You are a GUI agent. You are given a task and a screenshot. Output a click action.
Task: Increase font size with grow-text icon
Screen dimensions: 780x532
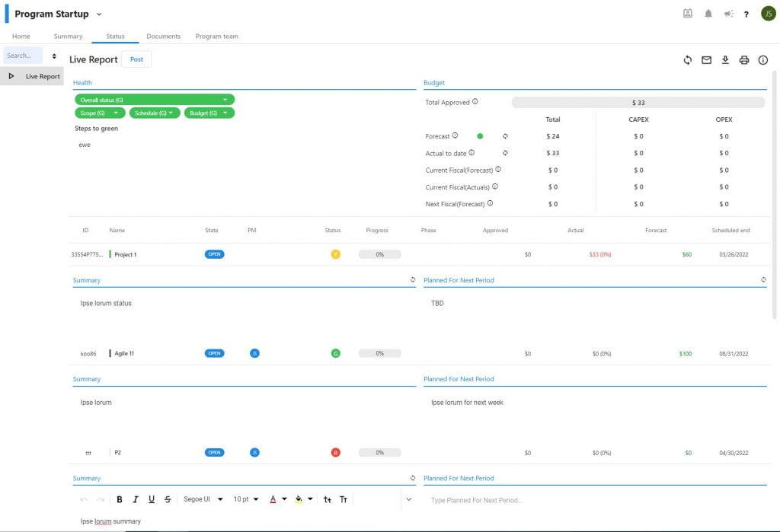coord(328,499)
